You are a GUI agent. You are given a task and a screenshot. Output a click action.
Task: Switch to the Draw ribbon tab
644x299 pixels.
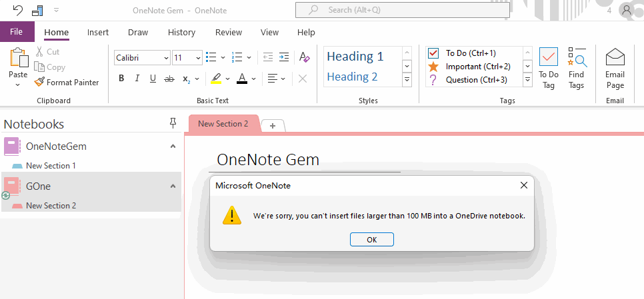(x=138, y=33)
